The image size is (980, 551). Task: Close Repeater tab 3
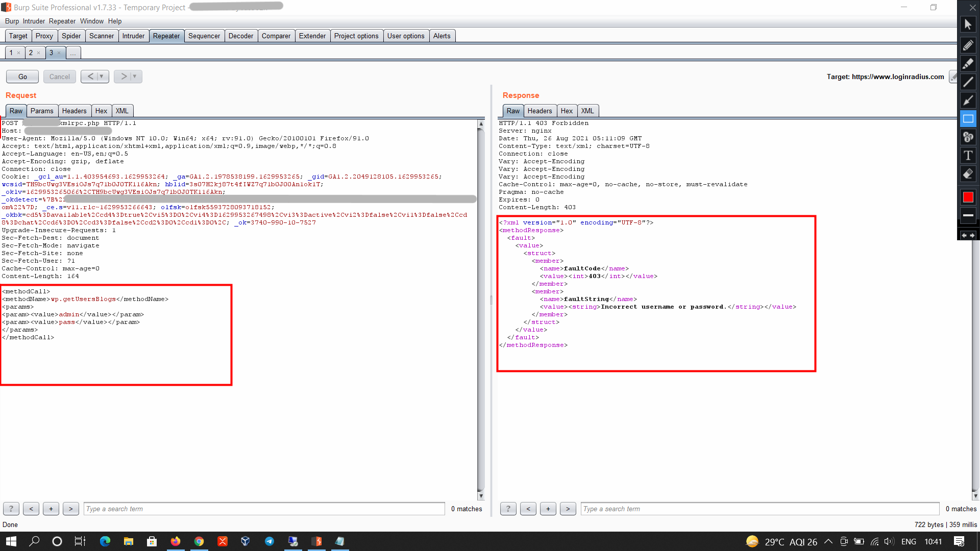pyautogui.click(x=59, y=53)
